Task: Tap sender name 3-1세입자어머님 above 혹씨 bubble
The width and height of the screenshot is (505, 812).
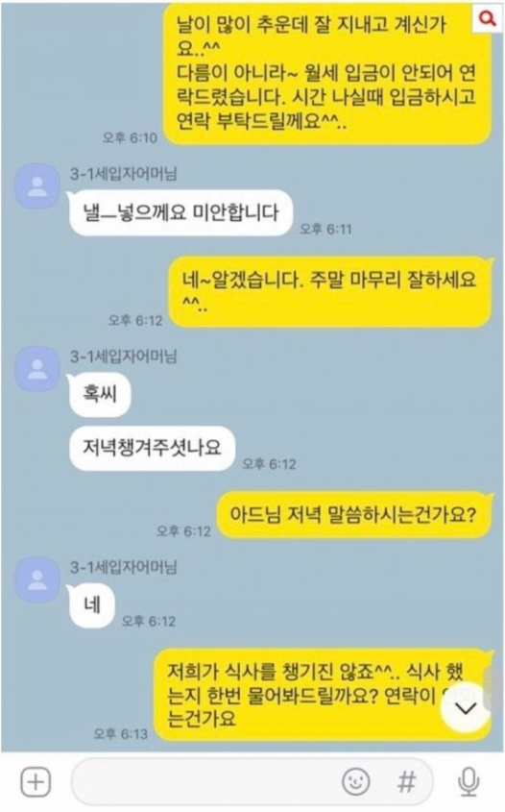Action: (124, 357)
